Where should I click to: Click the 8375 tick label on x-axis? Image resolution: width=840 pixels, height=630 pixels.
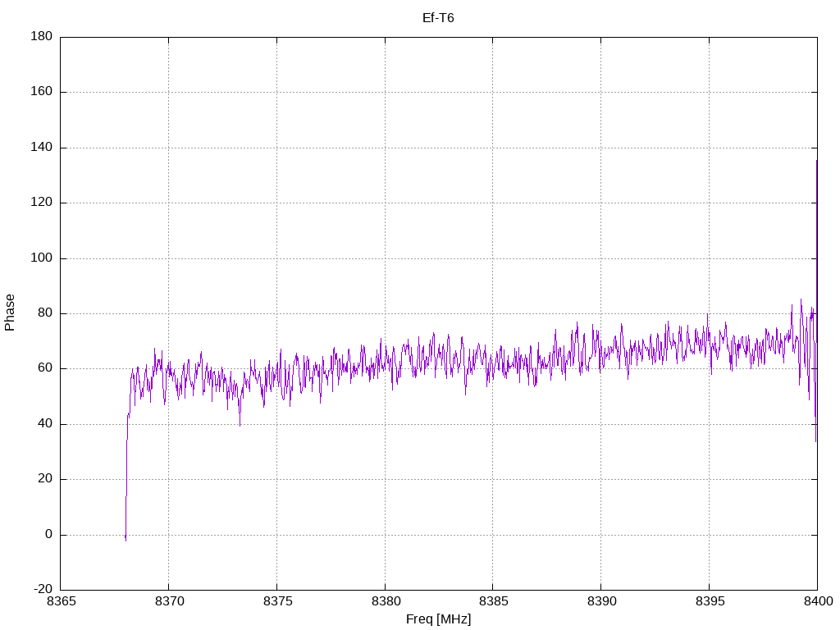[276, 602]
